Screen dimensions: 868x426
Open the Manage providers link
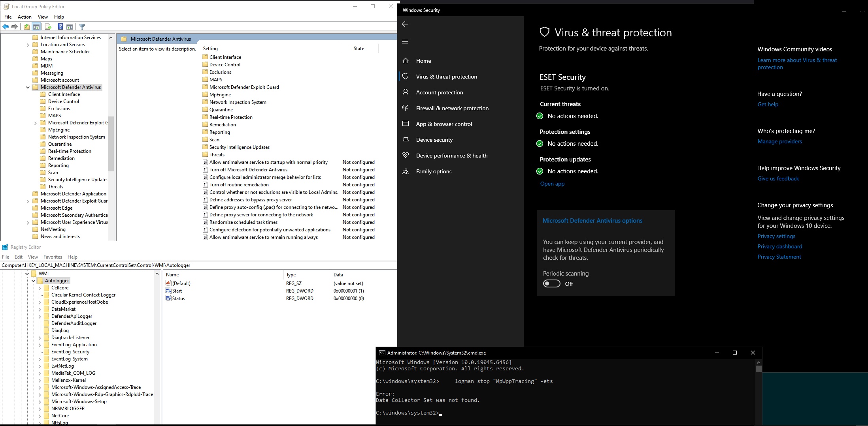(x=779, y=141)
